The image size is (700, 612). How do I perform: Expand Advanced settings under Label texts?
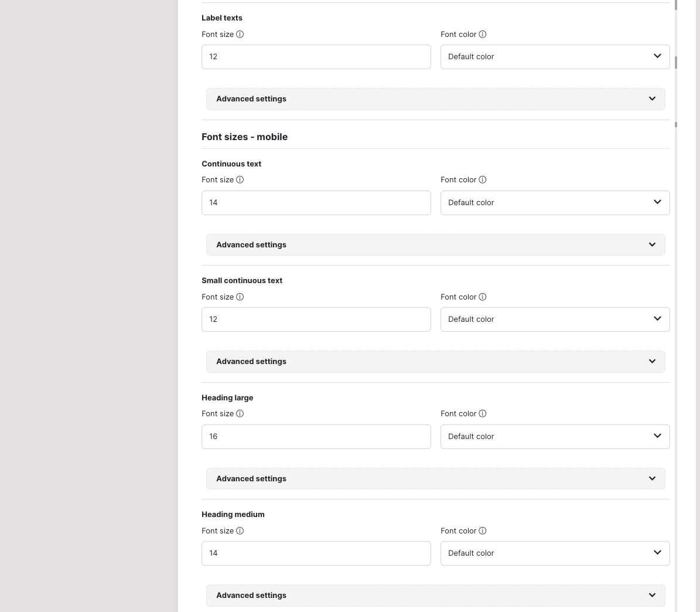point(435,99)
